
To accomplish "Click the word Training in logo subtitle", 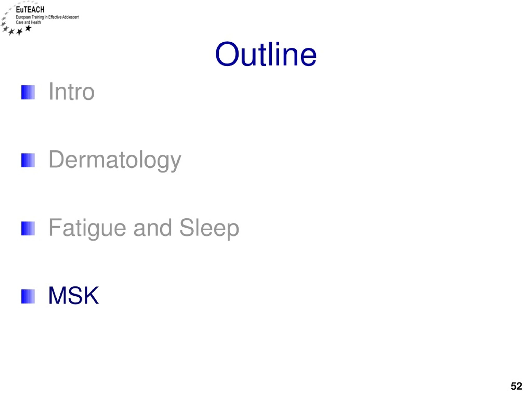I will tap(38, 17).
